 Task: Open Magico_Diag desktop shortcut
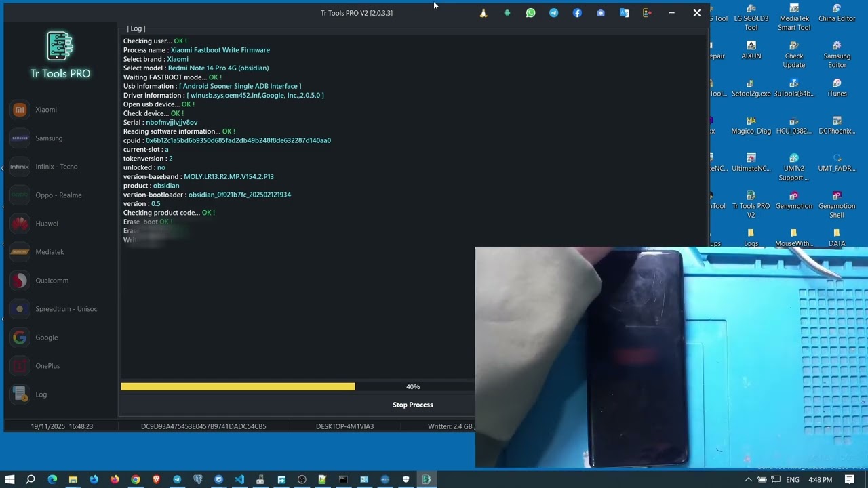tap(751, 126)
